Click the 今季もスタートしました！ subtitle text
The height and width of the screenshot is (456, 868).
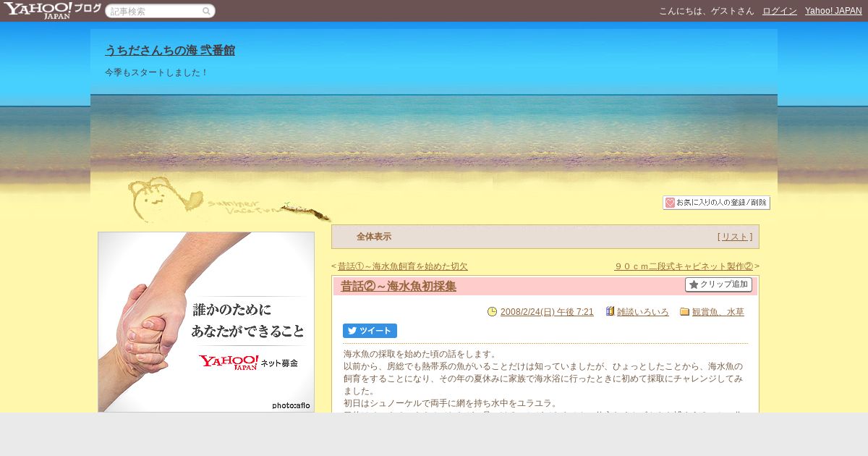tap(156, 72)
